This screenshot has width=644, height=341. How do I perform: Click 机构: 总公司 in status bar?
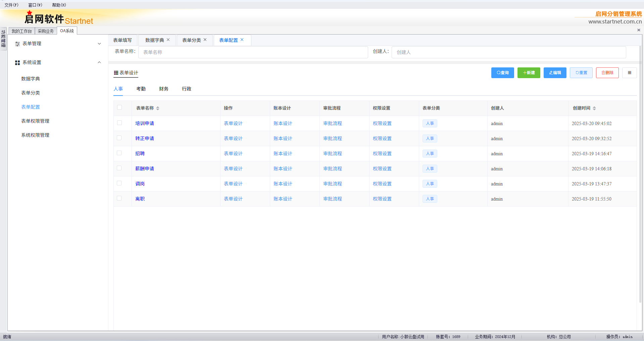559,337
